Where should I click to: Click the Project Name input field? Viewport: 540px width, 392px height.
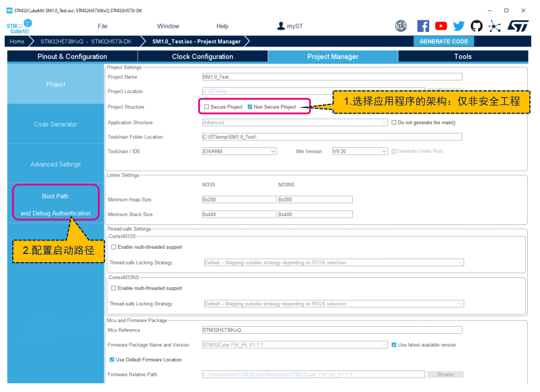tap(332, 77)
